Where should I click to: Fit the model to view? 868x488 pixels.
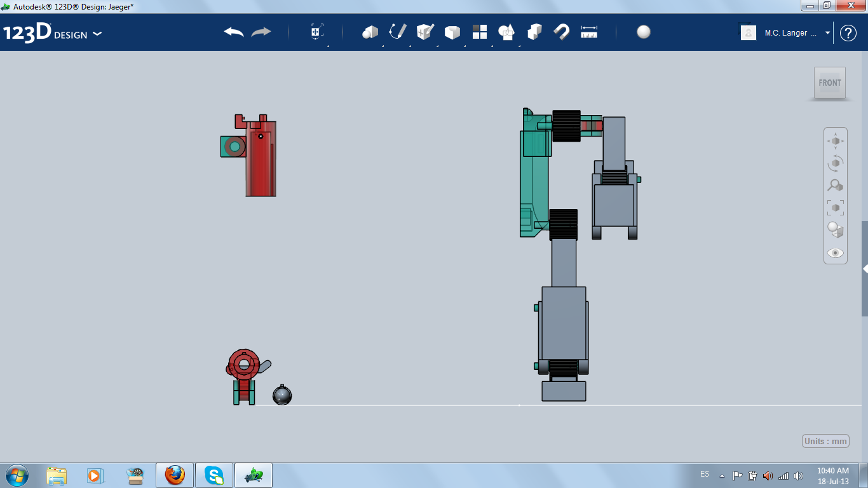coord(836,208)
